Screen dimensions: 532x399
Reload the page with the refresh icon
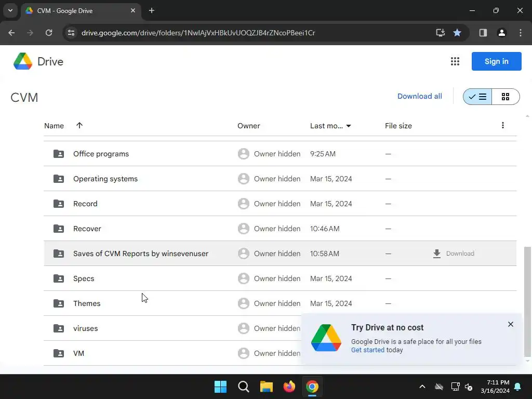tap(49, 33)
